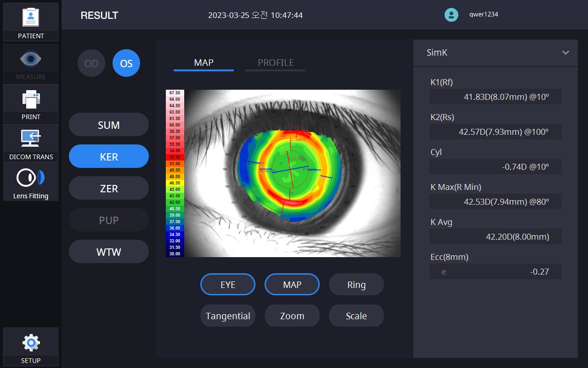Click the user profile avatar icon
Screen dimensions: 588x368
pyautogui.click(x=452, y=15)
